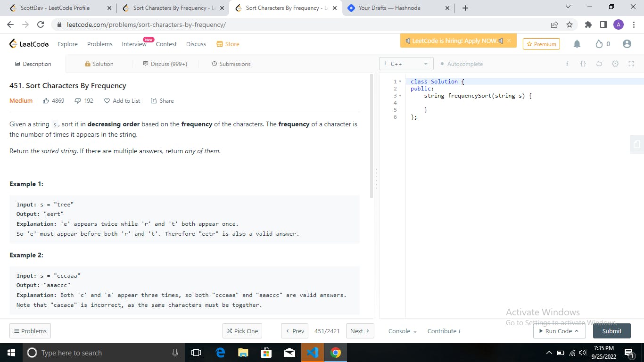Open File Explorer from taskbar

[243, 353]
